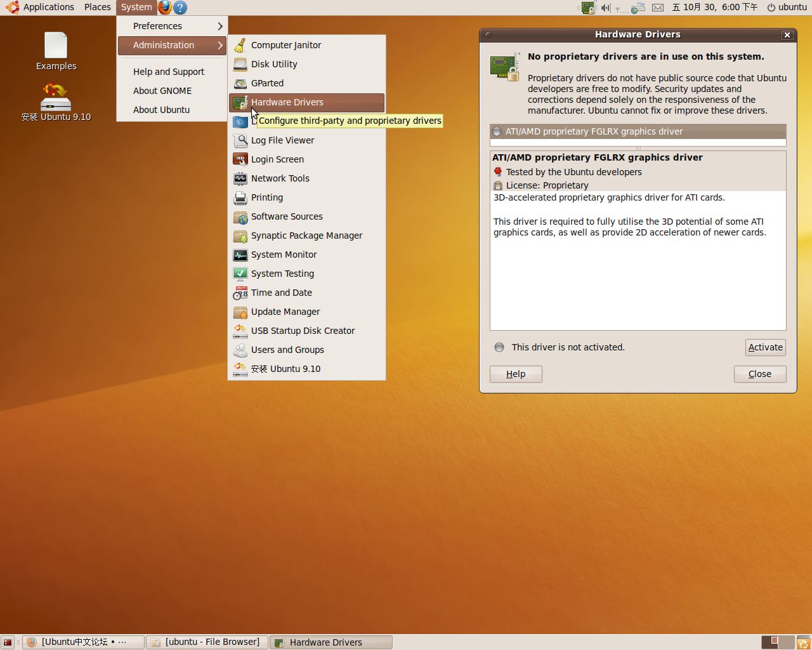Open the 安装 Ubuntu 9.10 desktop icon
The height and width of the screenshot is (650, 812).
56,97
